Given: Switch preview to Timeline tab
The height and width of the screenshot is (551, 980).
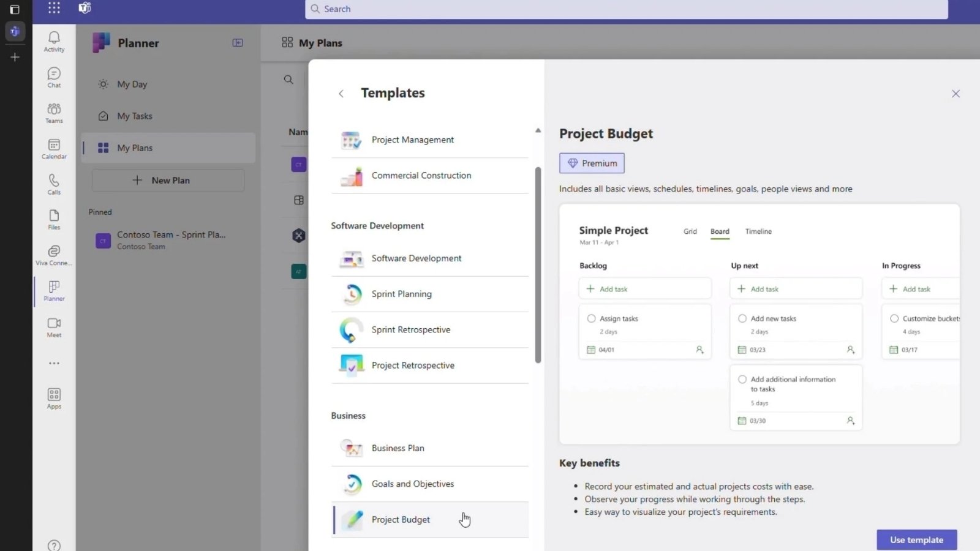Looking at the screenshot, I should point(758,231).
